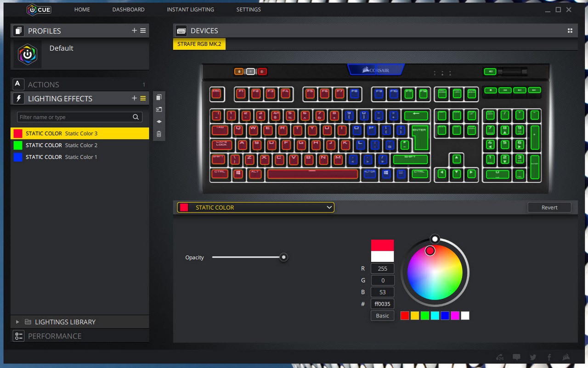588x368 pixels.
Task: Click the move layer arrows icon
Action: pyautogui.click(x=159, y=122)
